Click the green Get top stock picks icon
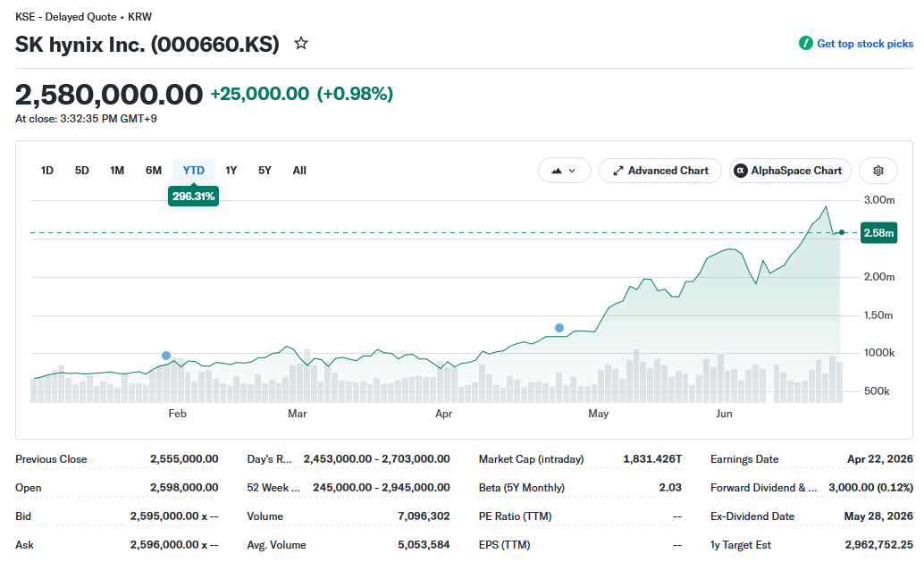Image resolution: width=924 pixels, height=562 pixels. (805, 43)
